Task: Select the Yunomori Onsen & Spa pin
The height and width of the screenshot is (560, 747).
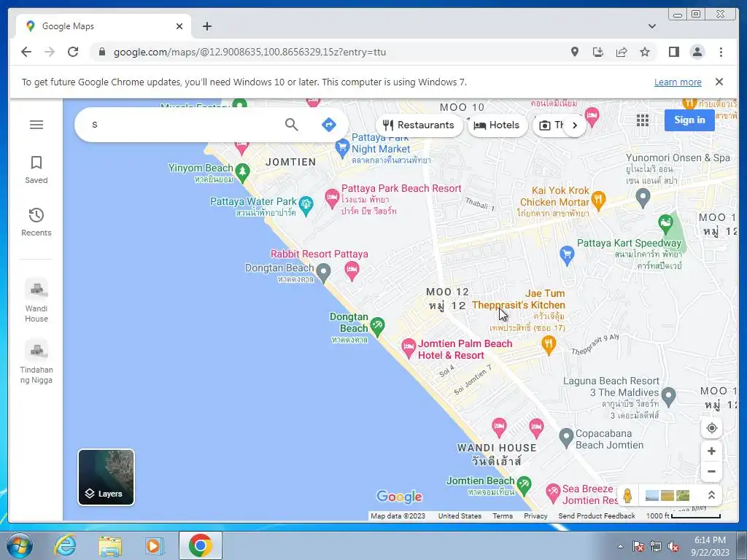Action: coord(643,198)
